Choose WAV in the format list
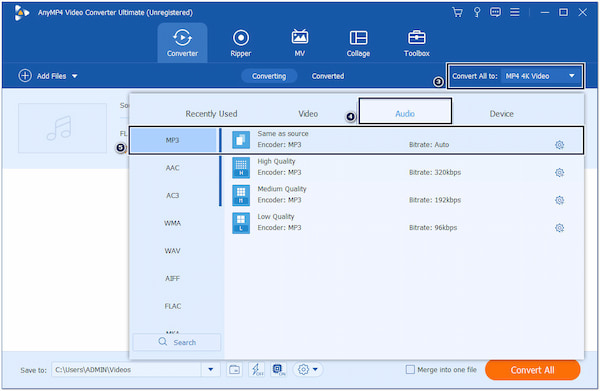 173,251
